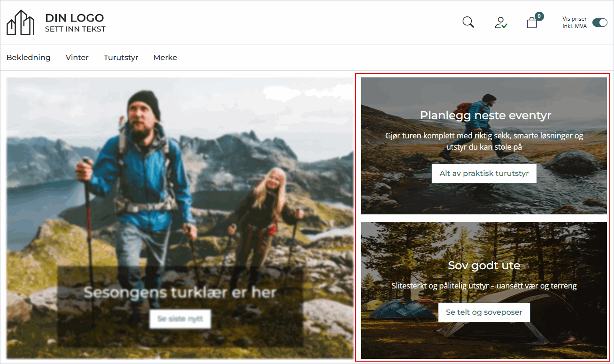This screenshot has width=614, height=364.
Task: Go to the Merke menu item
Action: click(165, 58)
